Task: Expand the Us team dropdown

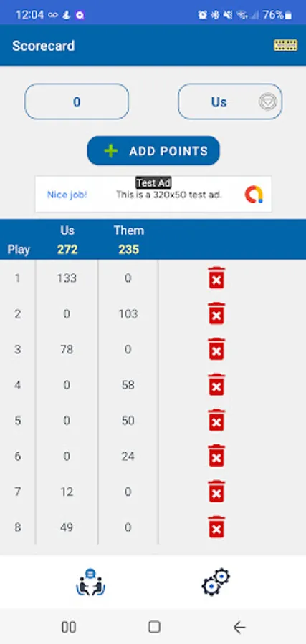Action: [x=230, y=102]
